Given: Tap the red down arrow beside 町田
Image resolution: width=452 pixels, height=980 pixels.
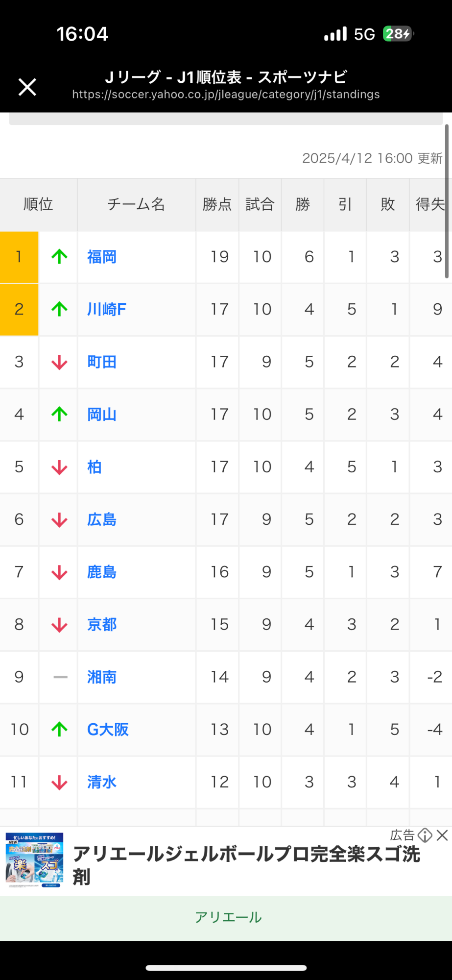Looking at the screenshot, I should (x=59, y=362).
